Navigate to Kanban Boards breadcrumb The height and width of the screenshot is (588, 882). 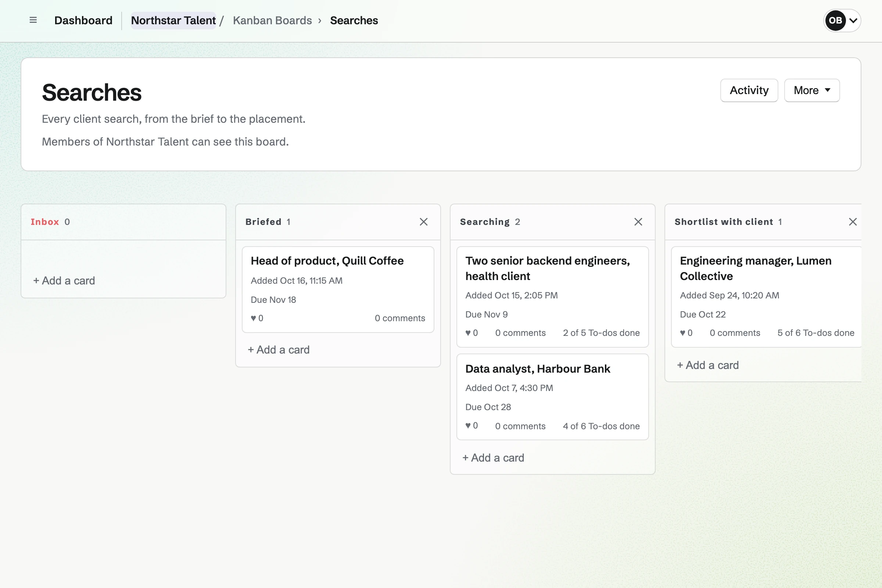click(272, 20)
